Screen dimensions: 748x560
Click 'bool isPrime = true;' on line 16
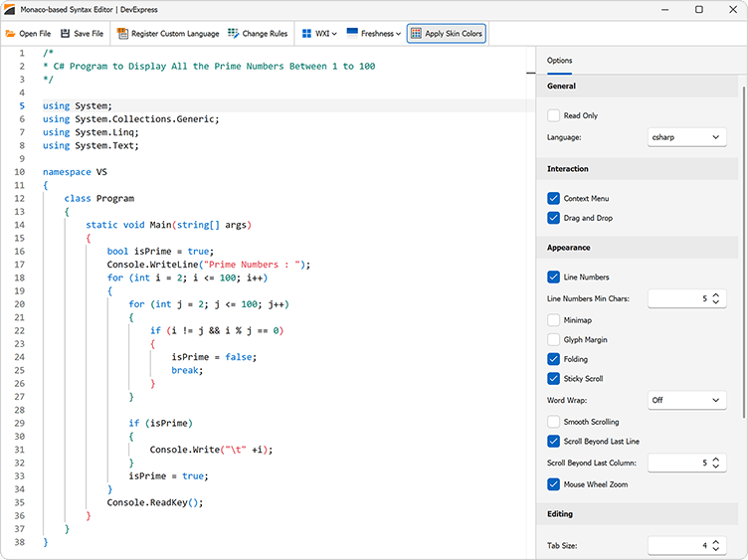point(160,252)
